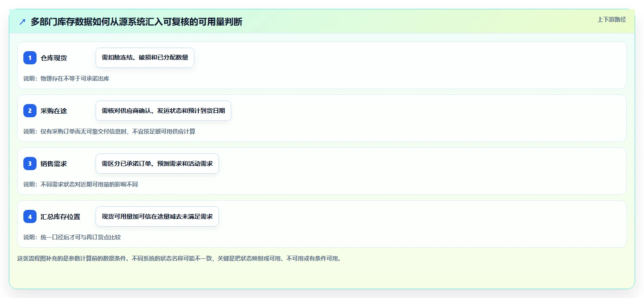Screen dimensions: 644x298
Task: Click the 现货可用量加可信在途量 chip
Action: (x=157, y=216)
